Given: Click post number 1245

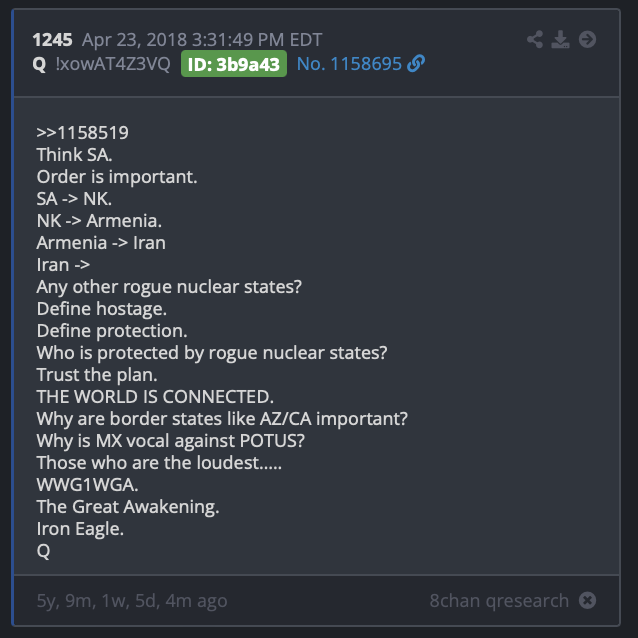Looking at the screenshot, I should click(x=52, y=40).
